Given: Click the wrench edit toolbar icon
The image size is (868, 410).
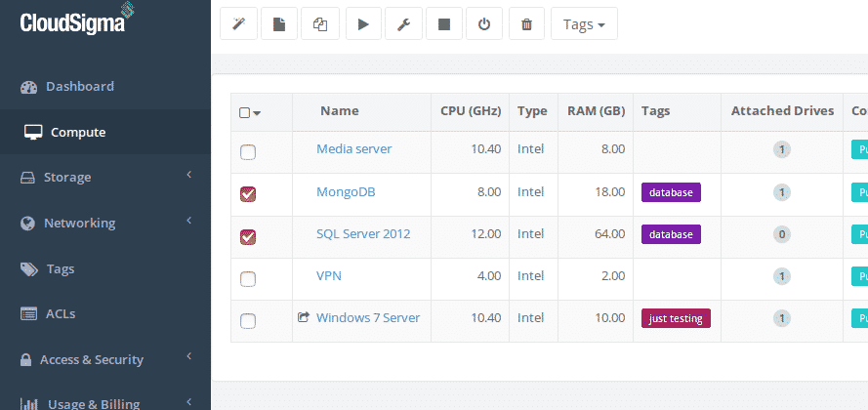Looking at the screenshot, I should 403,23.
